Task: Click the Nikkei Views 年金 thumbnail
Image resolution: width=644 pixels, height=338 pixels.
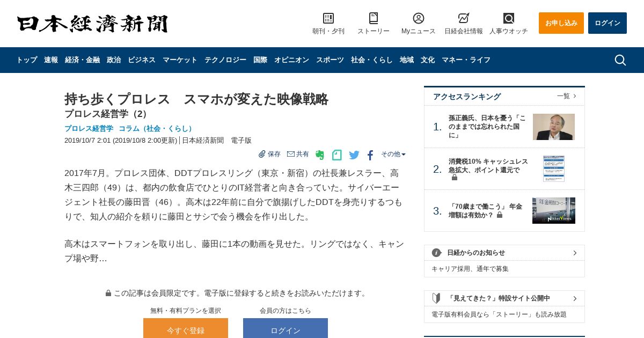Action: (x=554, y=210)
